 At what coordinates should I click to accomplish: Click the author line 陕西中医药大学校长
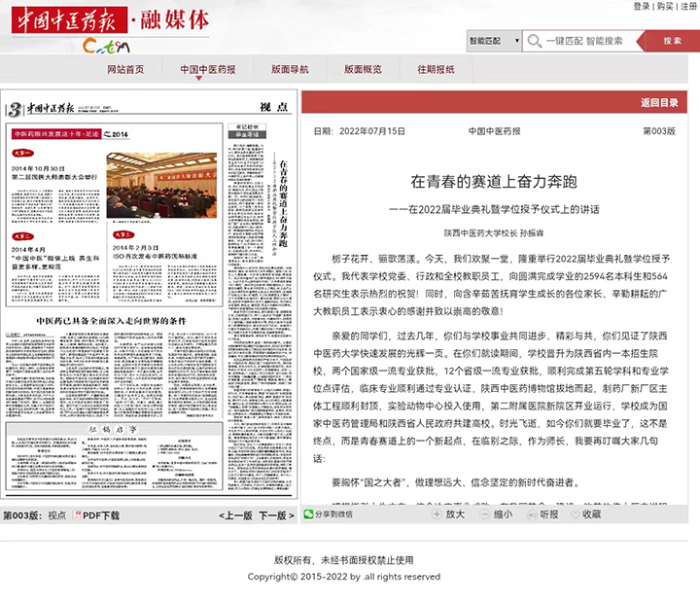[494, 233]
